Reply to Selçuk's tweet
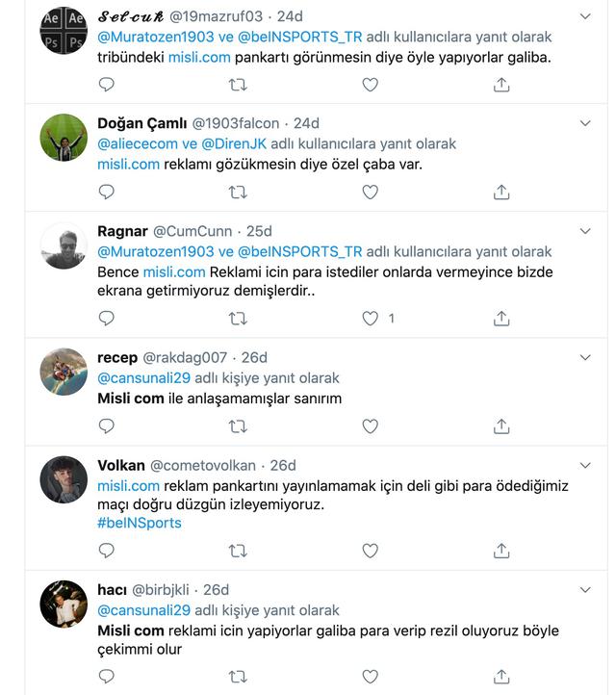 [107, 85]
